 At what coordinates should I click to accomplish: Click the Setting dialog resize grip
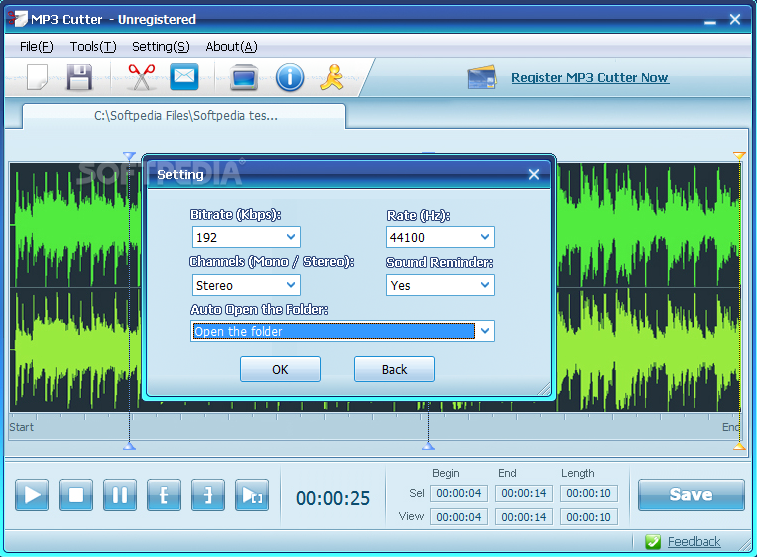(x=544, y=389)
